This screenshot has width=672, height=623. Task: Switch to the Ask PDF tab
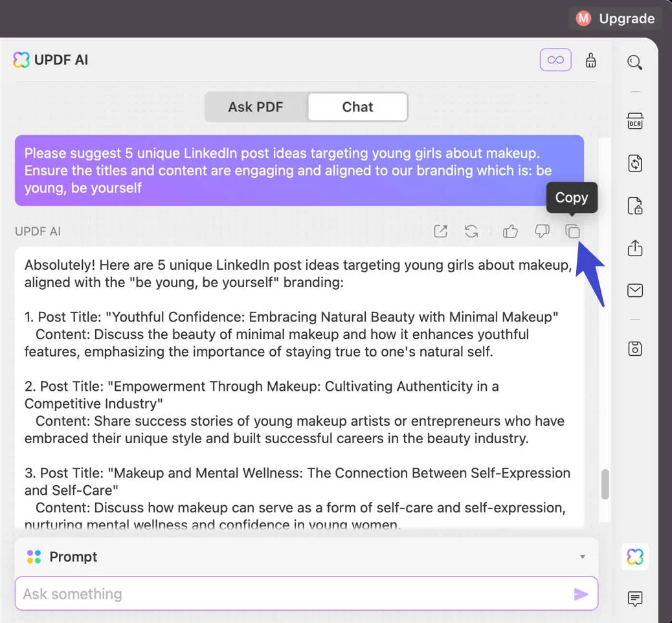256,107
